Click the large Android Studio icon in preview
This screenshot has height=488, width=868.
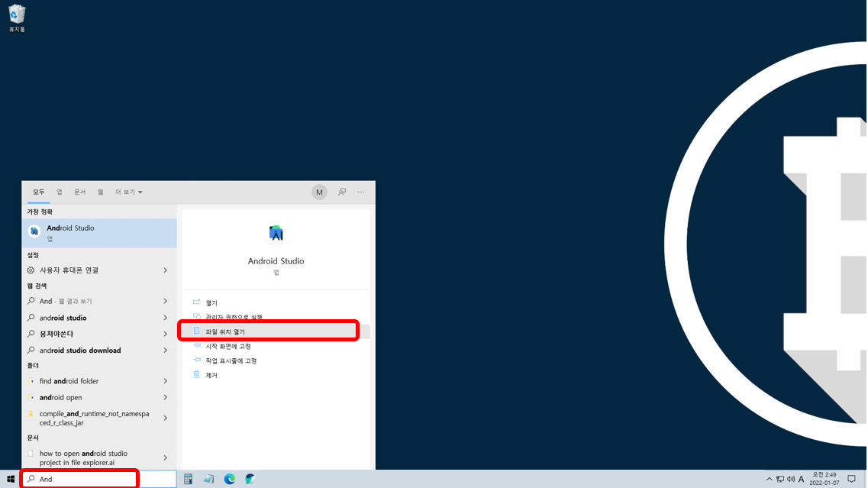click(x=276, y=234)
